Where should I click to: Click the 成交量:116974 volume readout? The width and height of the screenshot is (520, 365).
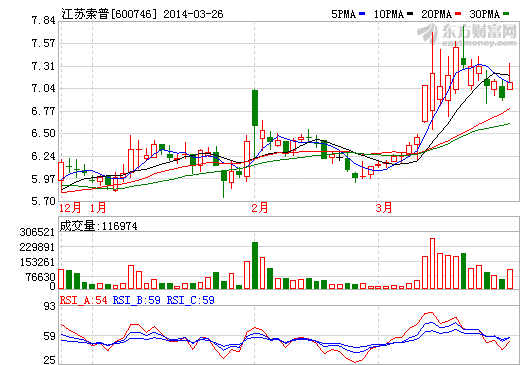[98, 226]
